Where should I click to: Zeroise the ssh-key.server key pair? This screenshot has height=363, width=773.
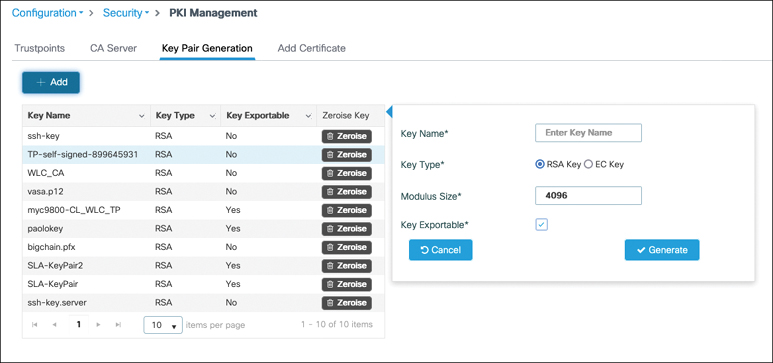(x=347, y=303)
